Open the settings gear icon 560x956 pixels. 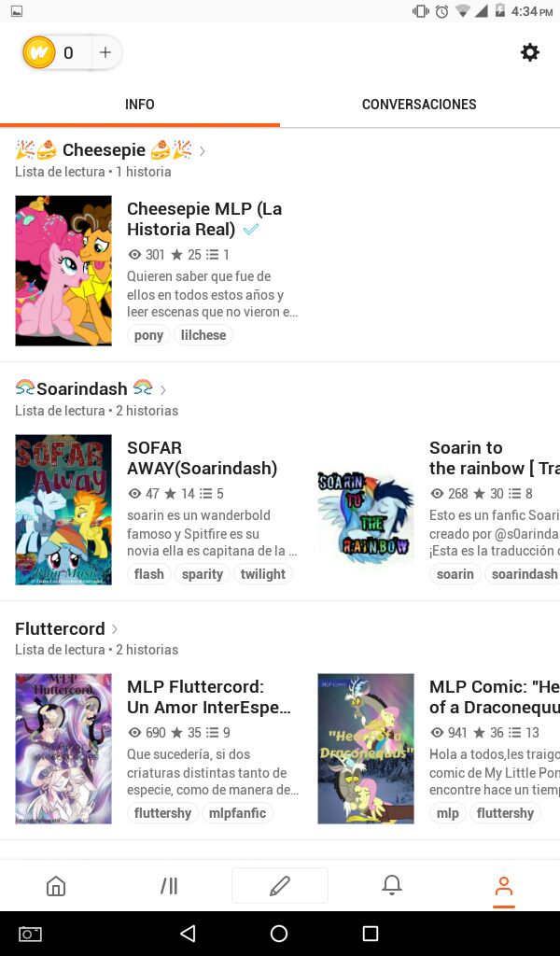coord(529,52)
